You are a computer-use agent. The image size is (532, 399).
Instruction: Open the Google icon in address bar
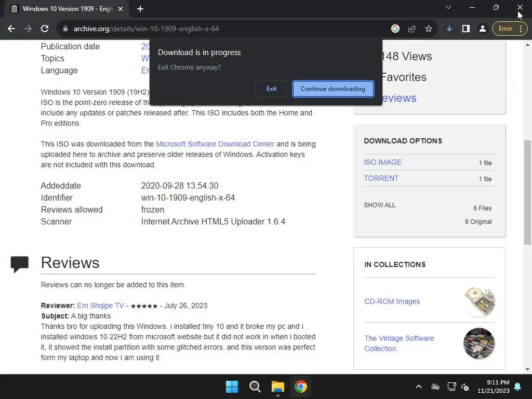395,29
